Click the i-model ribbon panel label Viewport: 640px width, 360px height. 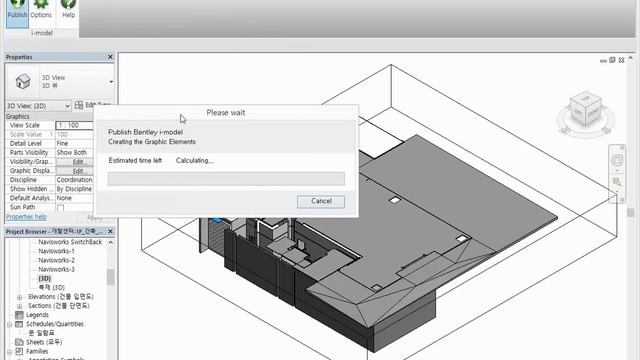[x=42, y=33]
